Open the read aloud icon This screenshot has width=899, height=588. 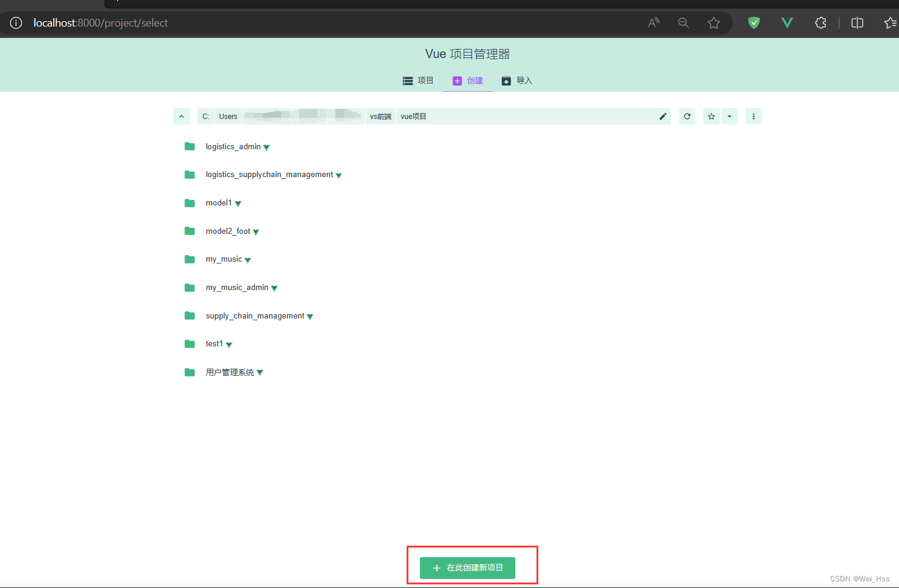pyautogui.click(x=654, y=23)
